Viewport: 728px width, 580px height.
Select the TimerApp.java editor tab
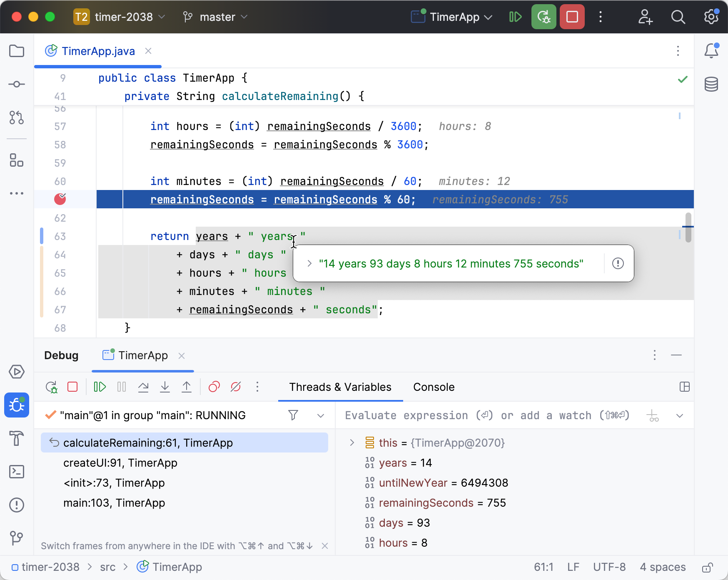pyautogui.click(x=98, y=51)
